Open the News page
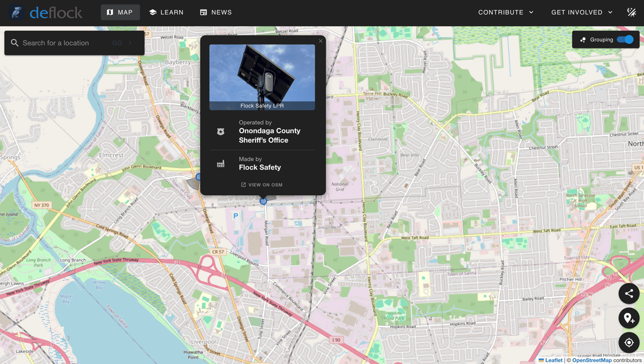 coord(216,12)
